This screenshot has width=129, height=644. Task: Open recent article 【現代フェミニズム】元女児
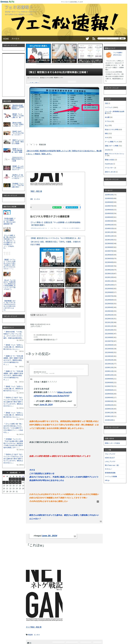coord(18,142)
